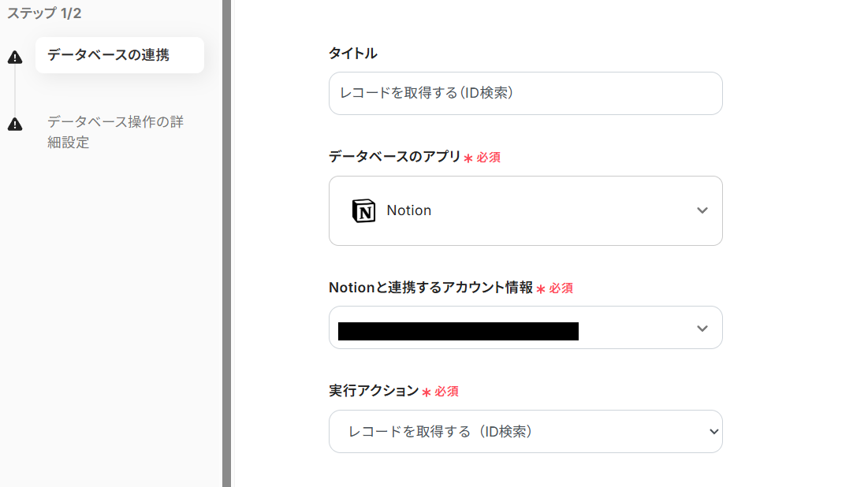Open 実行アクション dropdown with レコードを取得する
The image size is (868, 487).
[525, 431]
